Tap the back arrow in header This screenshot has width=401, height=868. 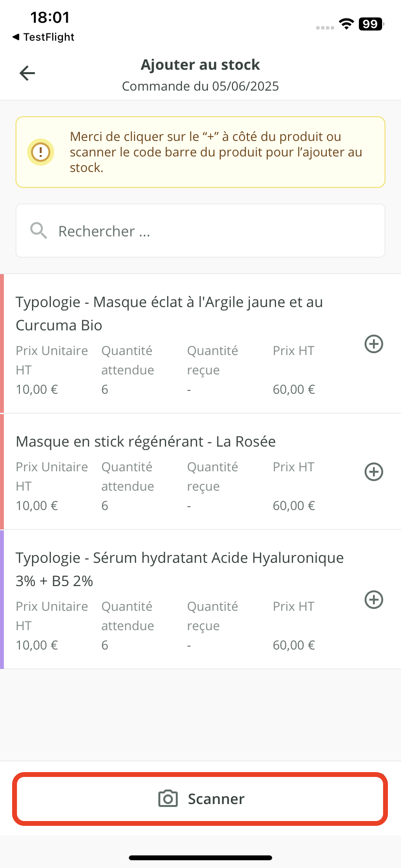(27, 73)
